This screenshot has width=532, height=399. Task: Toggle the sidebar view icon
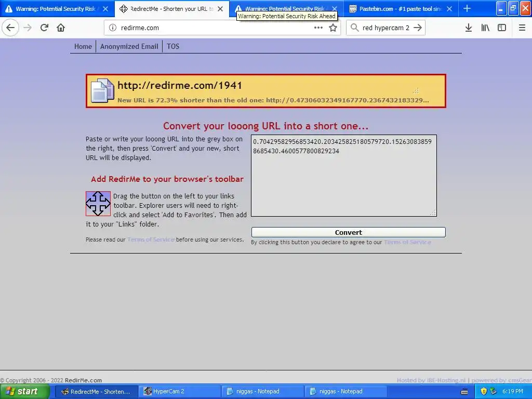[x=502, y=28]
